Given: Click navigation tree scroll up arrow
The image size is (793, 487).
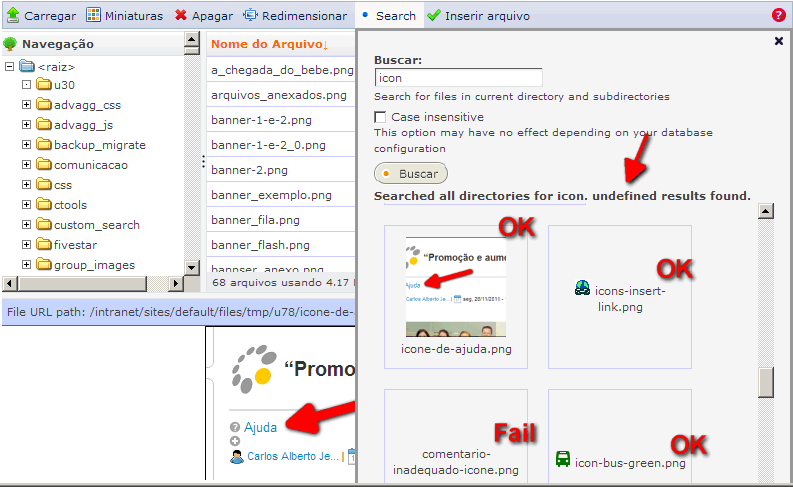Looking at the screenshot, I should [x=192, y=39].
